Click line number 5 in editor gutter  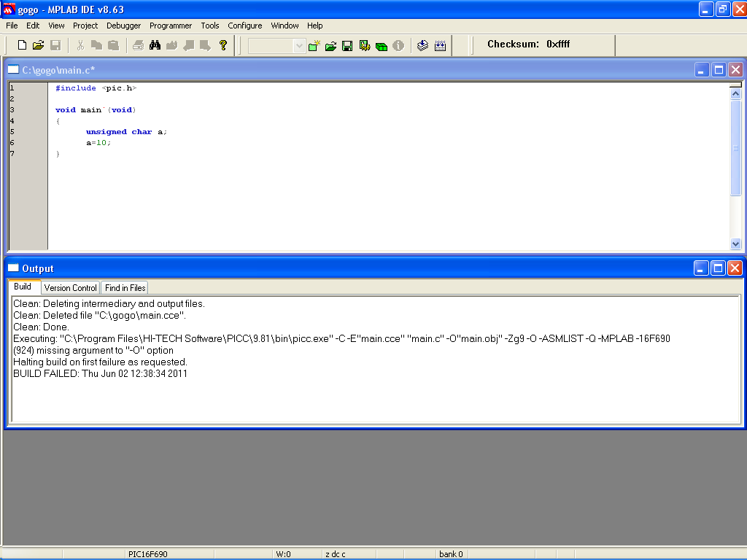tap(12, 132)
